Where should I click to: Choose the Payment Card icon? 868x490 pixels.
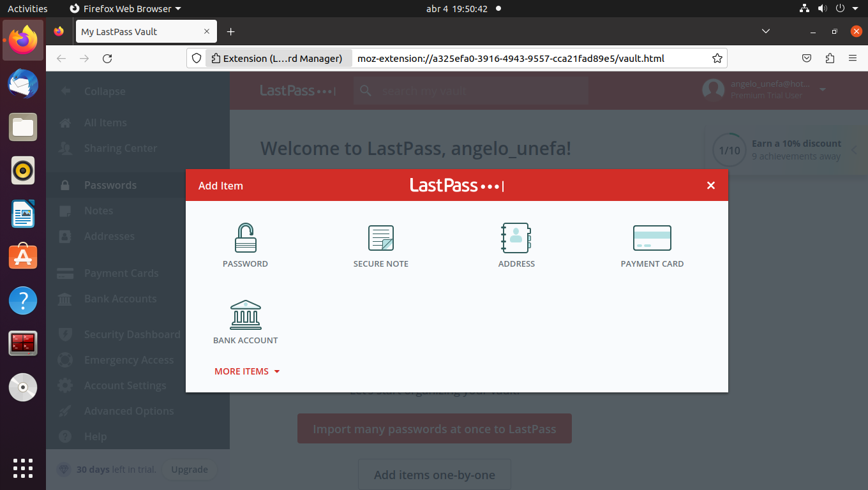pos(652,238)
